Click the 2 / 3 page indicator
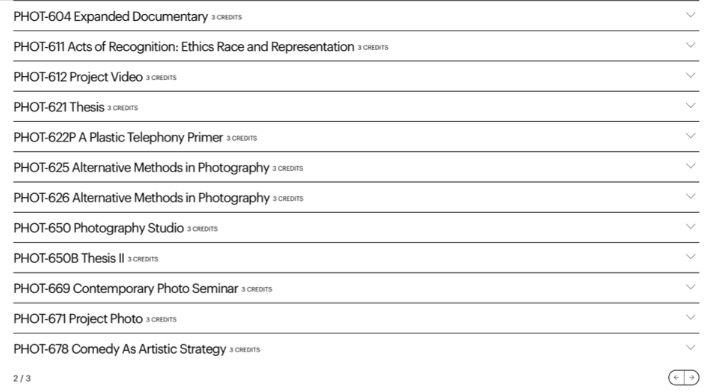 [22, 378]
